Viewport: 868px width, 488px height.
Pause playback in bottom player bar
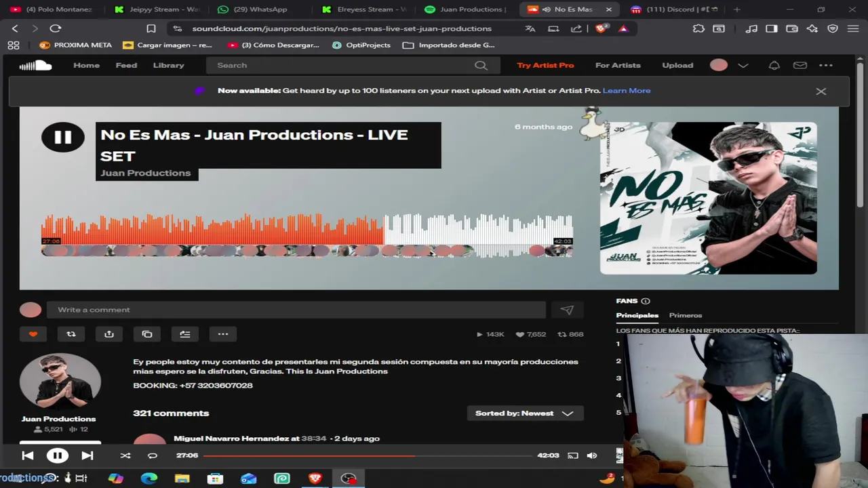click(57, 455)
